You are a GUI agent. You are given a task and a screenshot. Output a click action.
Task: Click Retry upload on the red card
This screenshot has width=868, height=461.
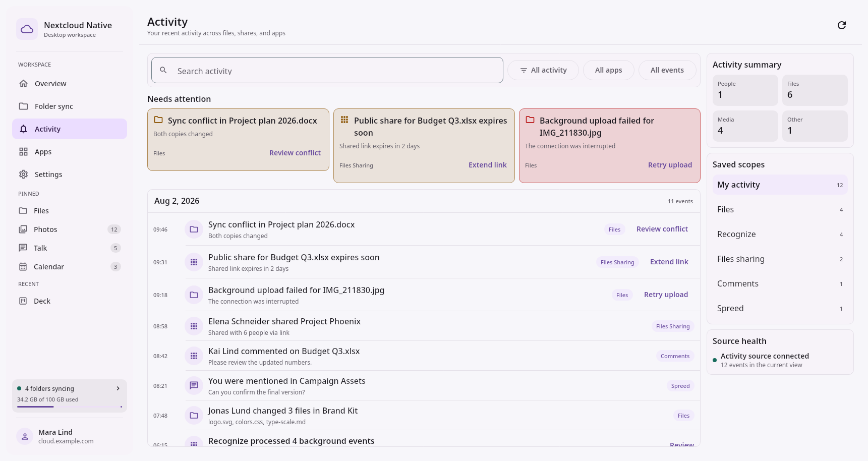coord(670,165)
